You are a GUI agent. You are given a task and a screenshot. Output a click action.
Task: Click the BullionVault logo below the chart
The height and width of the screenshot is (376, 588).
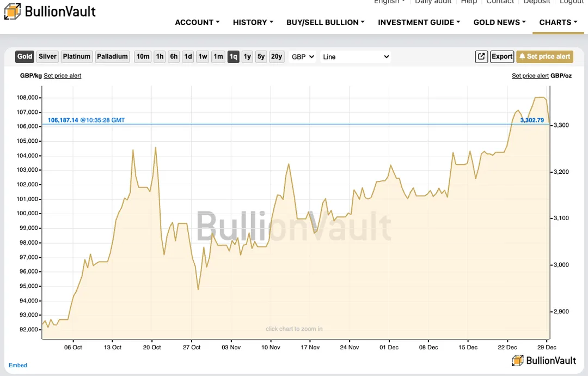point(544,360)
